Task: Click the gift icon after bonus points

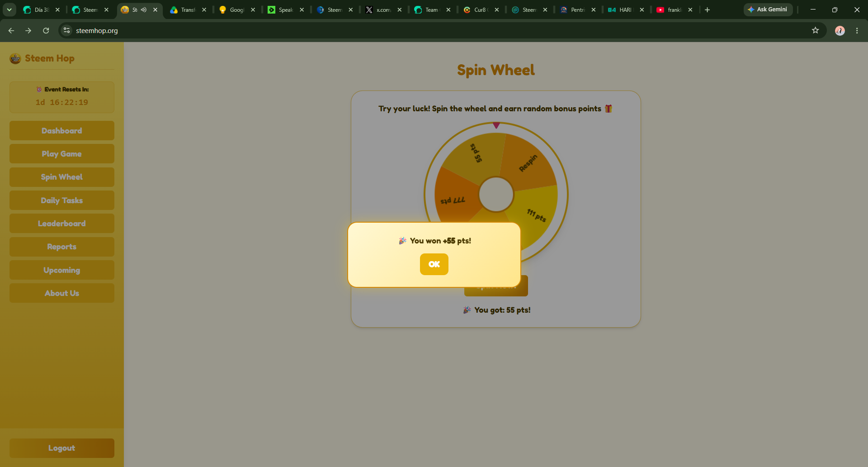Action: [609, 109]
